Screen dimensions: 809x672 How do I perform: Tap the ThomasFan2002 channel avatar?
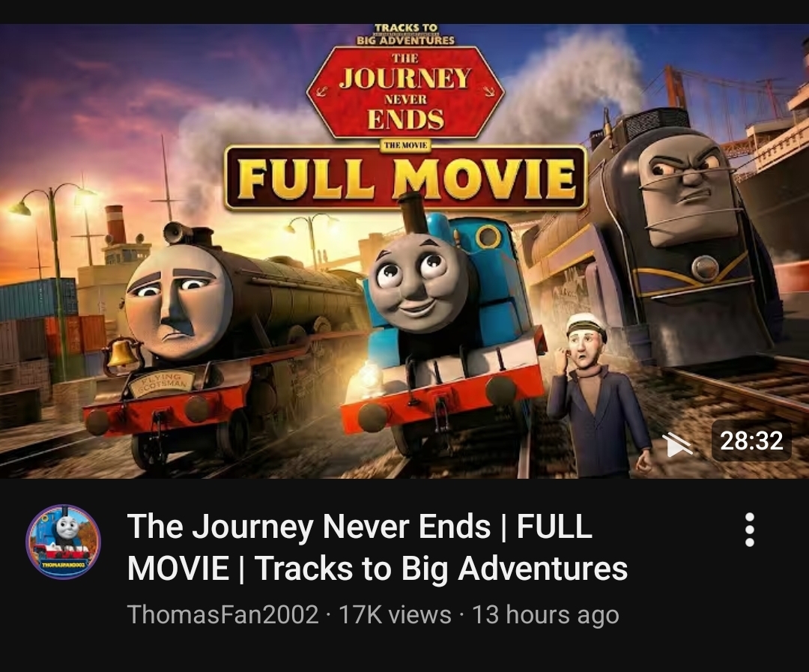[64, 542]
